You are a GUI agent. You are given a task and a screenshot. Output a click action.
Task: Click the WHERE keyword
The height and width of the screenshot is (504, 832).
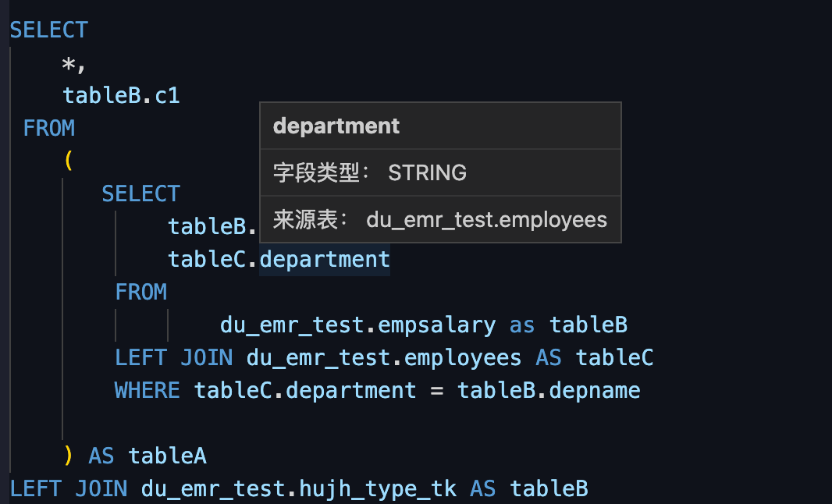point(147,390)
